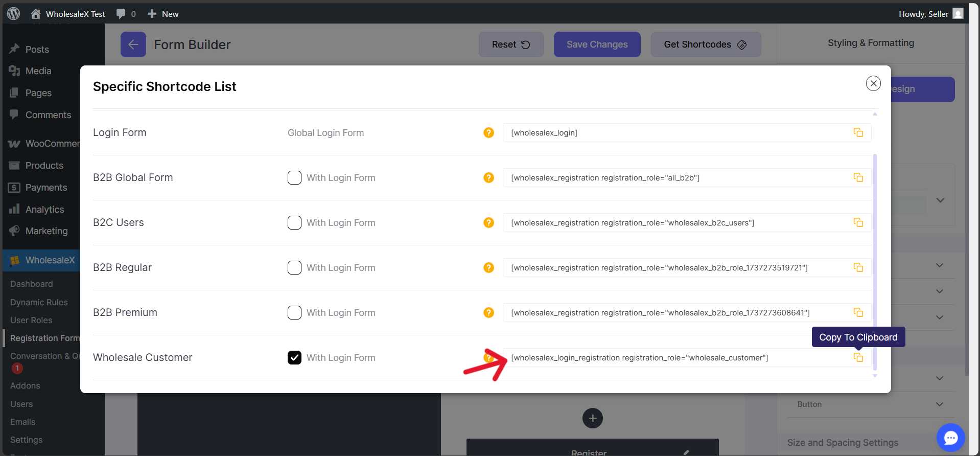Image resolution: width=980 pixels, height=456 pixels.
Task: Open the live chat bubble
Action: click(x=950, y=438)
